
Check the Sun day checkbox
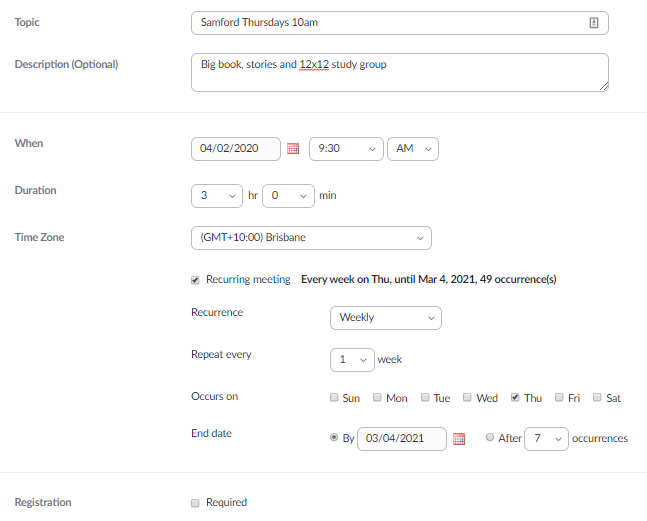(334, 397)
